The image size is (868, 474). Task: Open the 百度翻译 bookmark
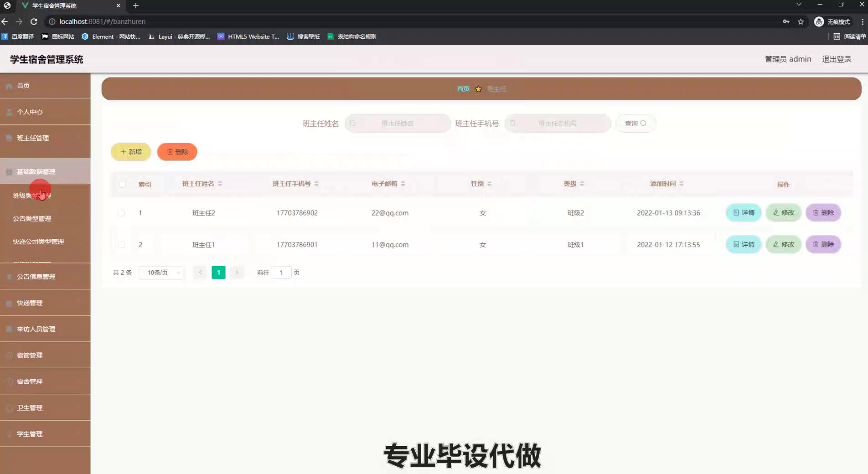coord(18,36)
